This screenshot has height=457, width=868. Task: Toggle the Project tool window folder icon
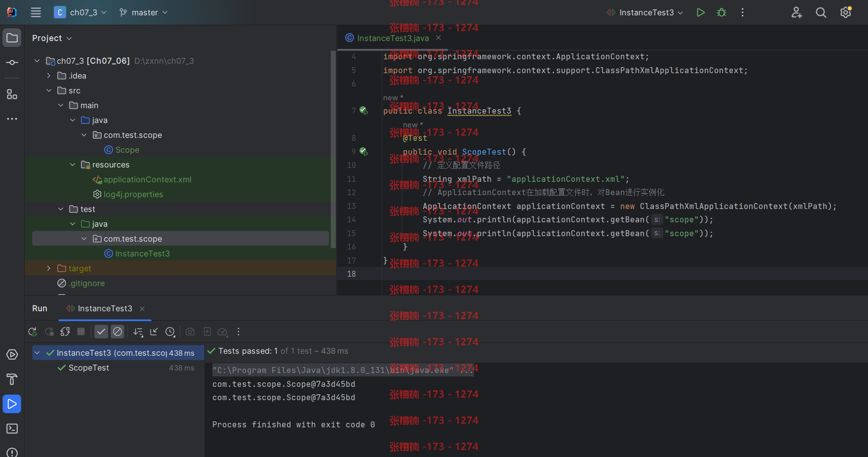(12, 38)
